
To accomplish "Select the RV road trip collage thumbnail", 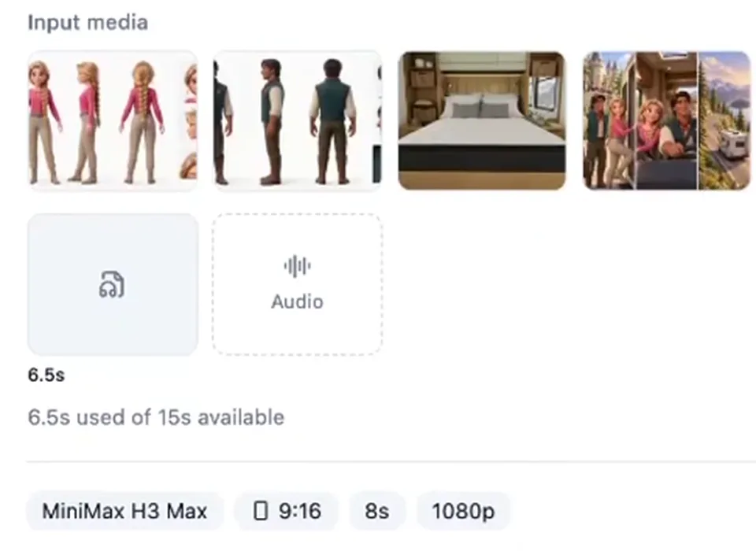I will (667, 120).
